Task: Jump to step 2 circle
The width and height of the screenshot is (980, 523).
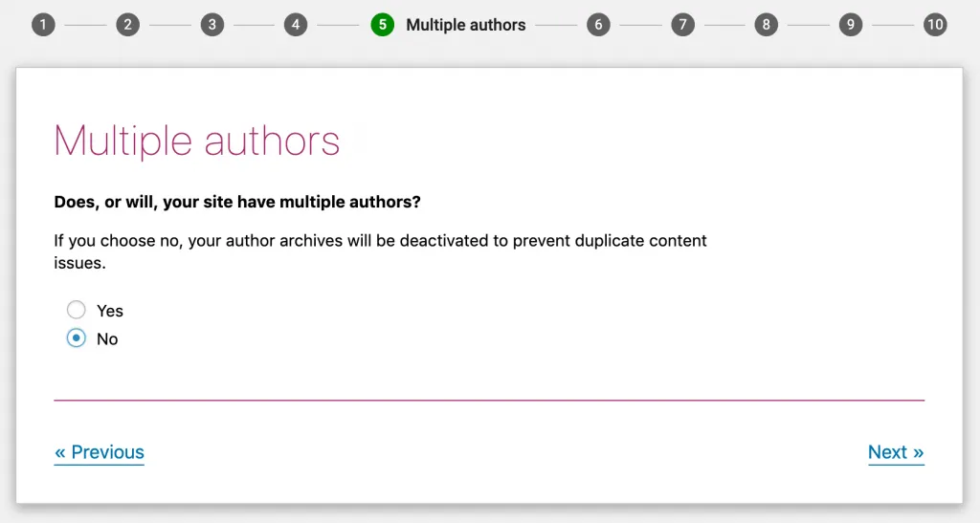Action: 127,25
